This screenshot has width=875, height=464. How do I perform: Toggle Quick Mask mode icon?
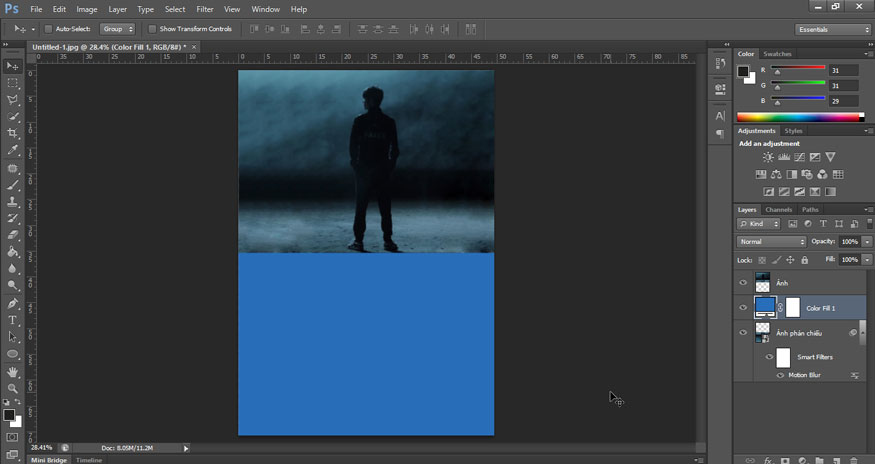(12, 437)
